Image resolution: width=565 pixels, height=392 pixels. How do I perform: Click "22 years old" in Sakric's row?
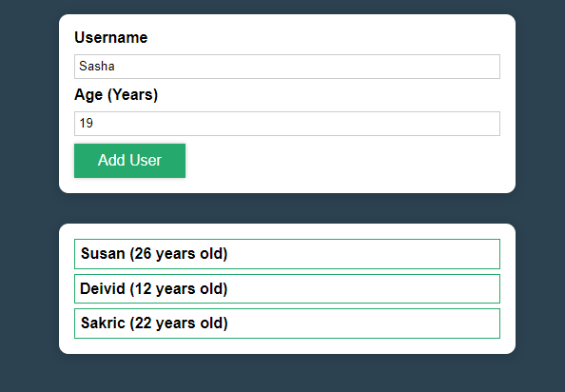(179, 323)
